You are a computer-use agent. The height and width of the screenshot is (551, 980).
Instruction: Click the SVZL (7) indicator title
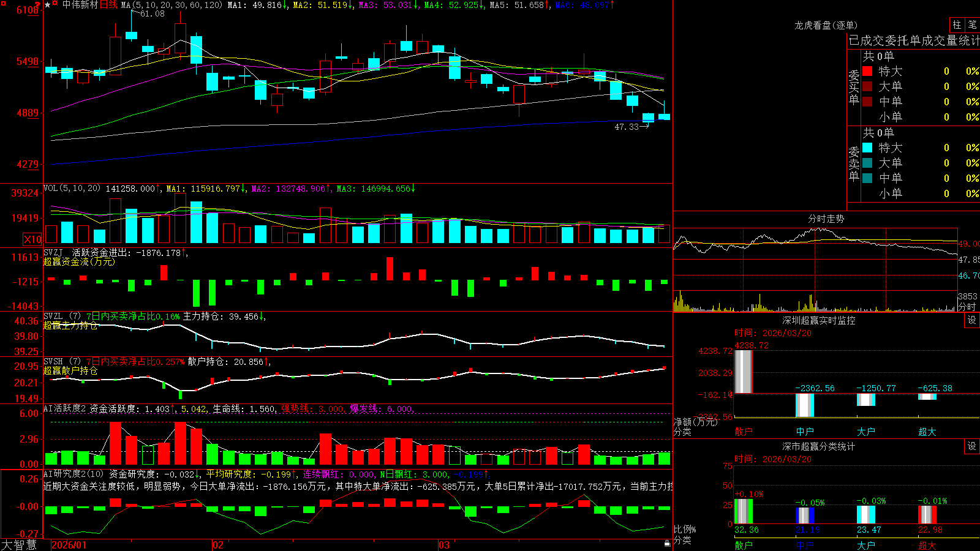pyautogui.click(x=62, y=317)
